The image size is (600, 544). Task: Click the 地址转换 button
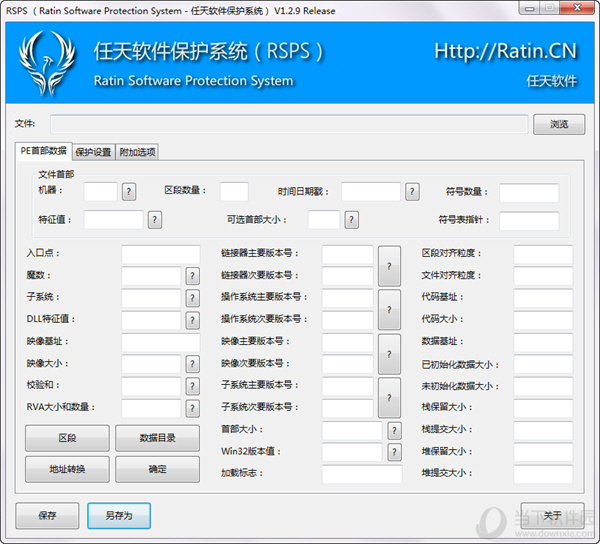67,469
